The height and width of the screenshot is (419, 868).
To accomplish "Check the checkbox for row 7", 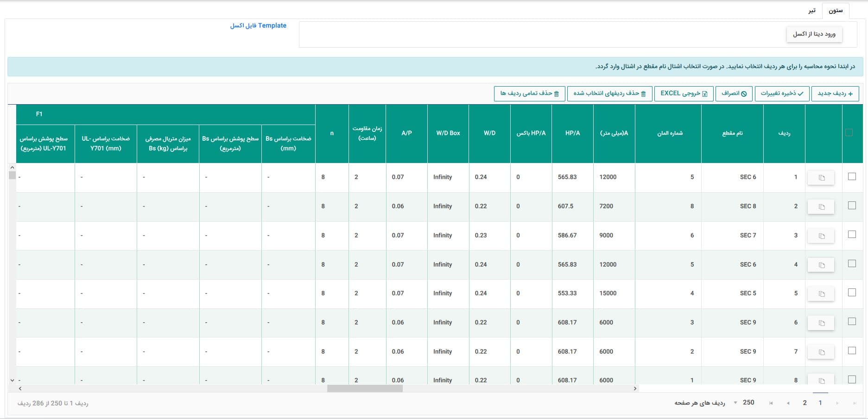I will pyautogui.click(x=852, y=351).
